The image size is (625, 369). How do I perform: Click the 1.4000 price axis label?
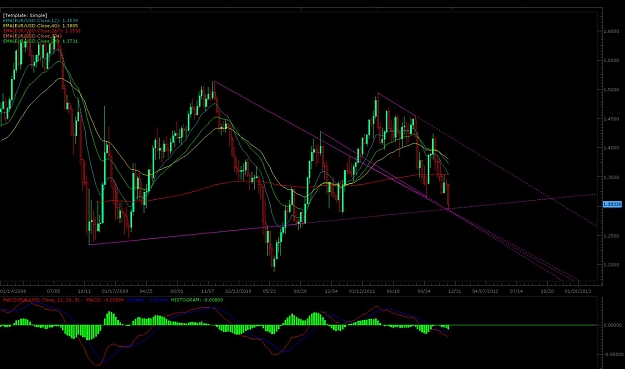[x=611, y=148]
